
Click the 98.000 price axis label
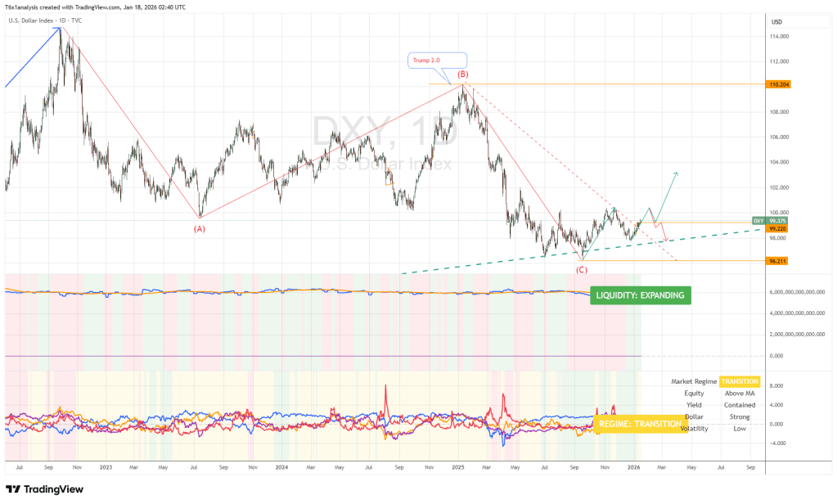(778, 238)
